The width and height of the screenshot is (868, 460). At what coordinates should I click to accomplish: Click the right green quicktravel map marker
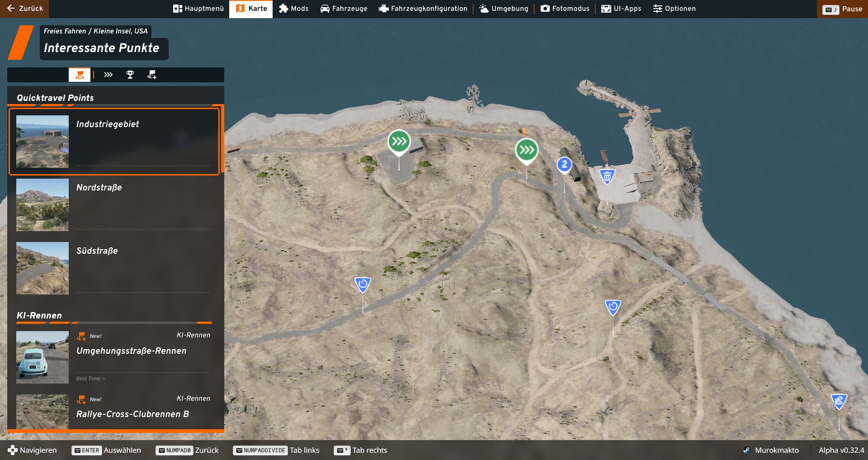(527, 150)
